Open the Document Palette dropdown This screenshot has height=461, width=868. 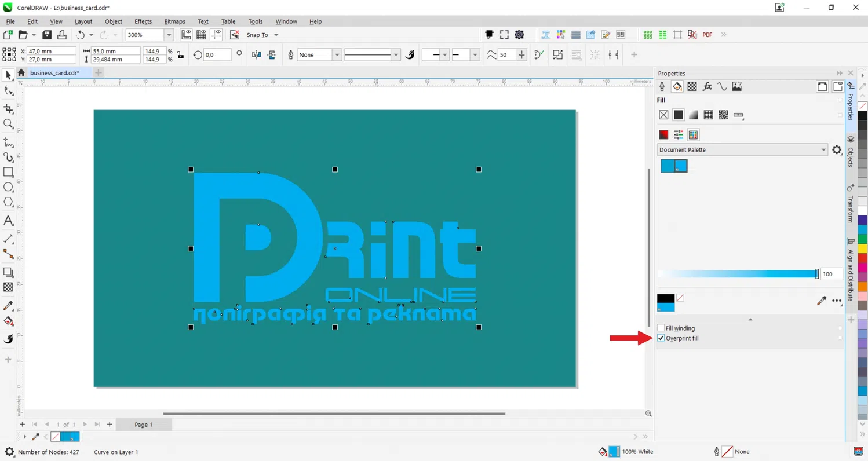(x=742, y=150)
